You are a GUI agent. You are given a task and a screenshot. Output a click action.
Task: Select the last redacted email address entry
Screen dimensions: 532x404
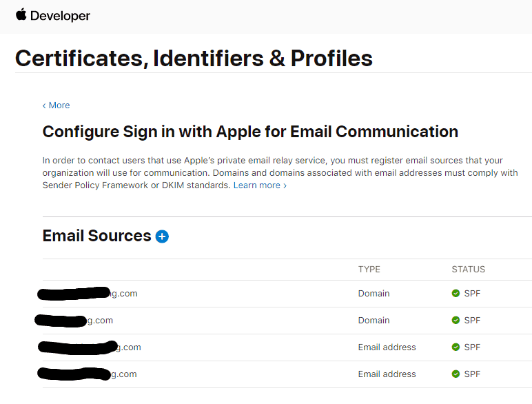(x=88, y=374)
